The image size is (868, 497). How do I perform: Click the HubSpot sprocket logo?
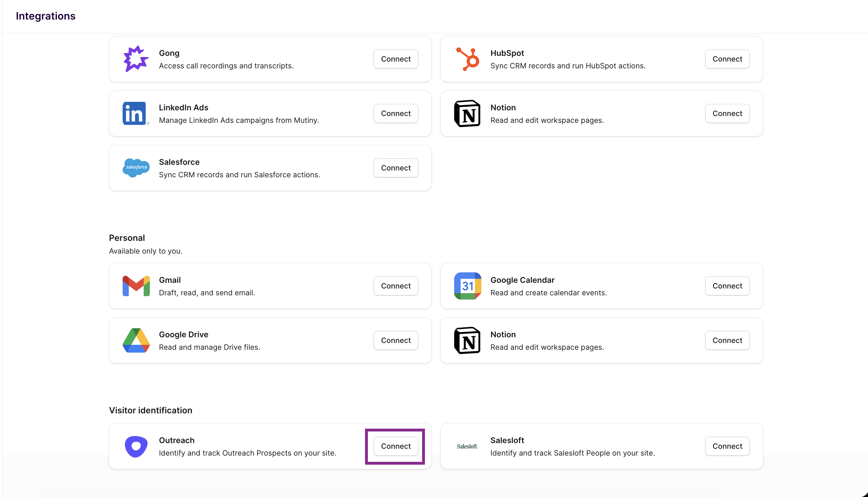[467, 59]
